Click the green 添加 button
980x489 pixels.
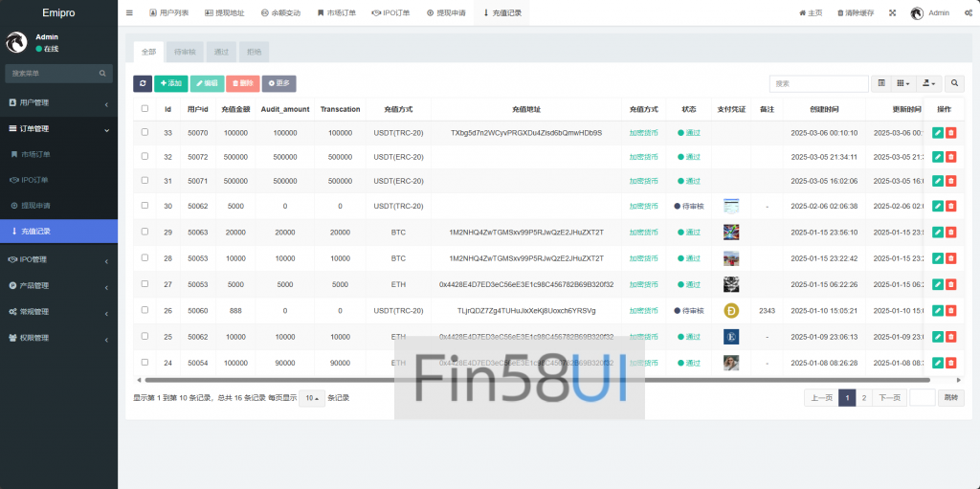[170, 84]
